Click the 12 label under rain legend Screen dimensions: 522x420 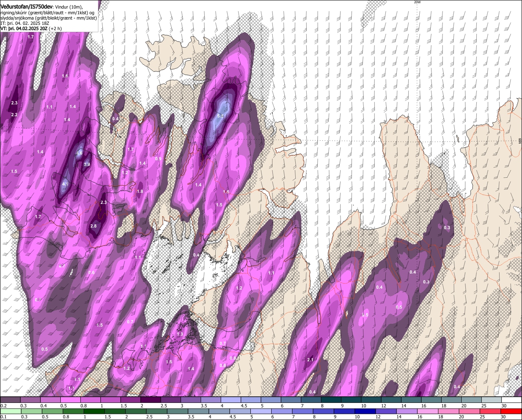pos(378,417)
